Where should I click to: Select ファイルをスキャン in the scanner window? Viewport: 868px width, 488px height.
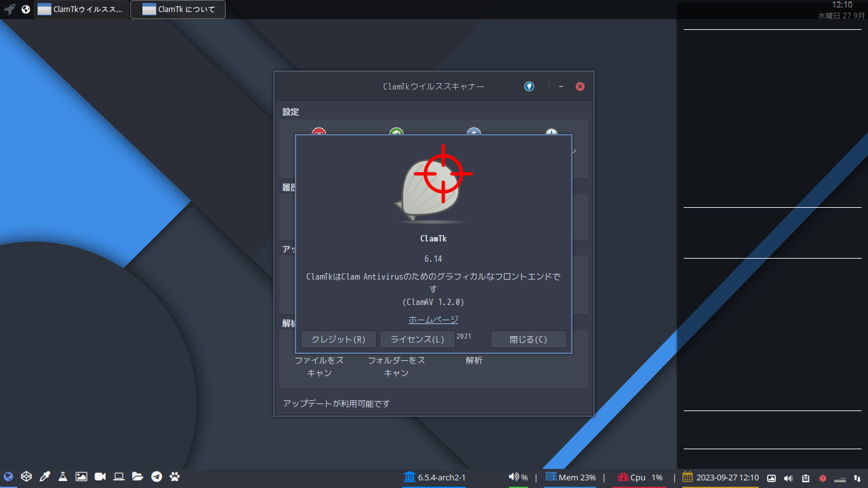(x=320, y=367)
